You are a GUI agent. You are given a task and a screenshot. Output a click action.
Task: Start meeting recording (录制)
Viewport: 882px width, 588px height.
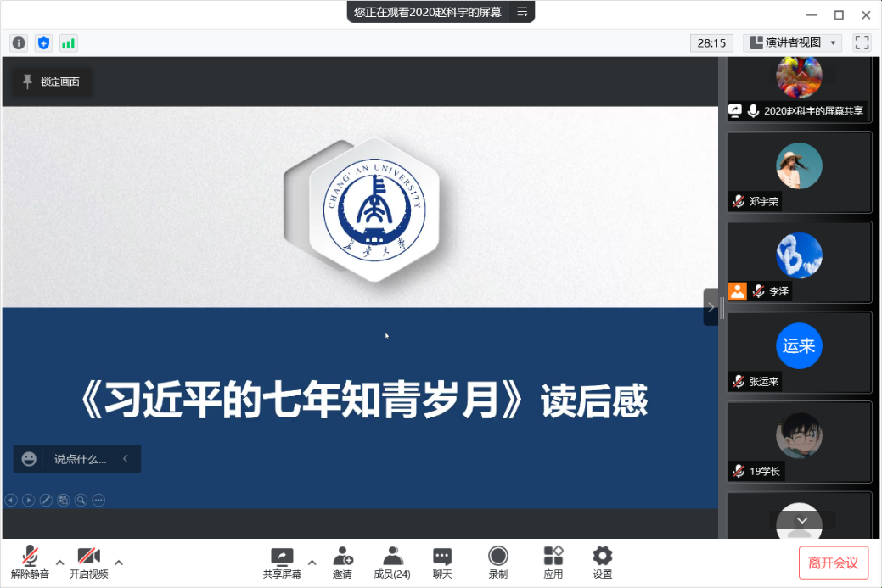tap(497, 563)
